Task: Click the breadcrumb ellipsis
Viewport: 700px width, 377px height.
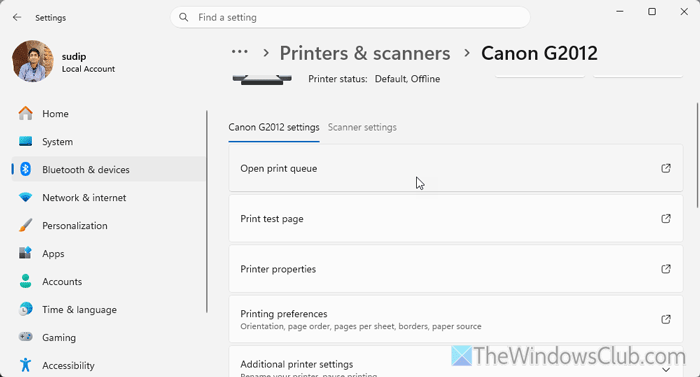Action: click(240, 52)
